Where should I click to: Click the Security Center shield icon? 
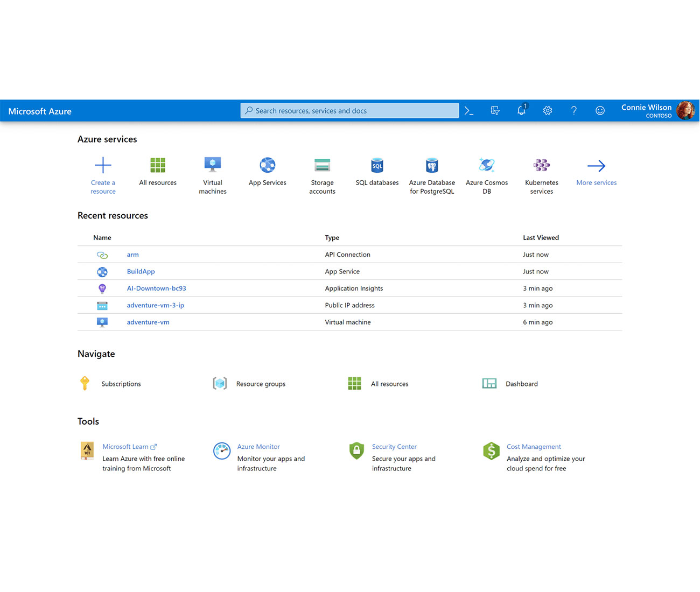click(x=356, y=450)
